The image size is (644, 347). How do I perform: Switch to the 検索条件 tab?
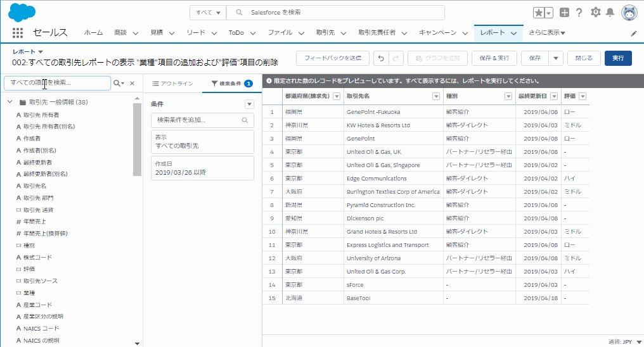coord(232,83)
